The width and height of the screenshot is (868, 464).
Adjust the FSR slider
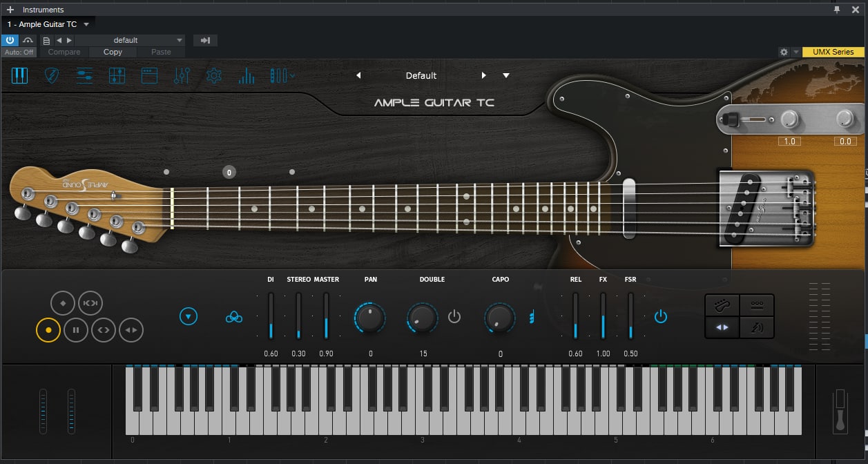(x=630, y=316)
